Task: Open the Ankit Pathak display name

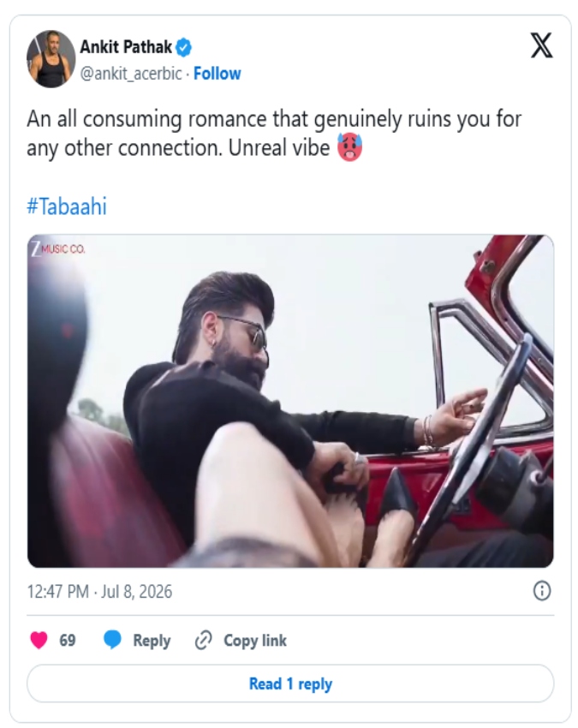Action: (126, 47)
